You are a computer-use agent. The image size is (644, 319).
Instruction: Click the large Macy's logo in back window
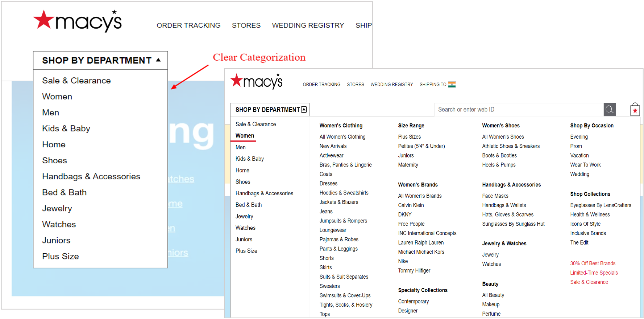pyautogui.click(x=78, y=21)
